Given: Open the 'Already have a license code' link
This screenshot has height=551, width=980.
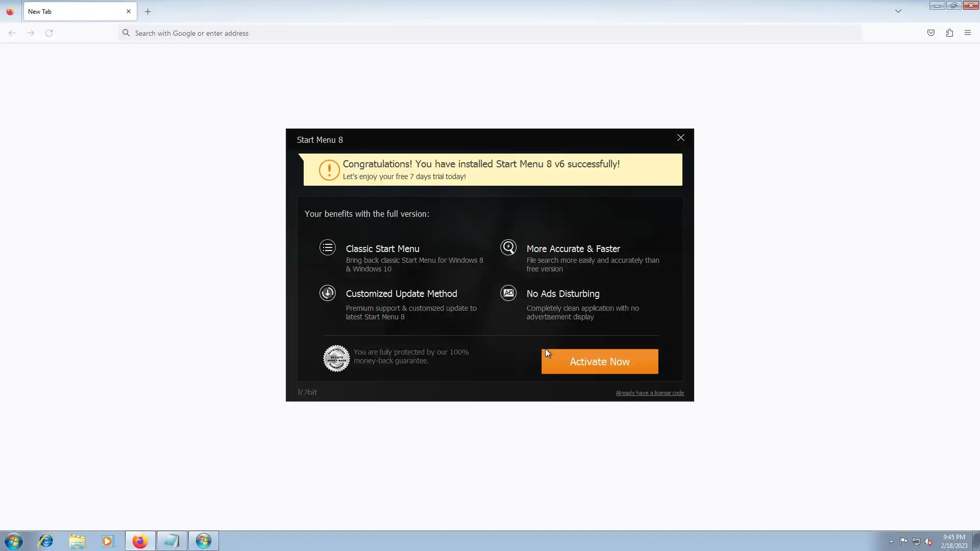Looking at the screenshot, I should pyautogui.click(x=649, y=393).
